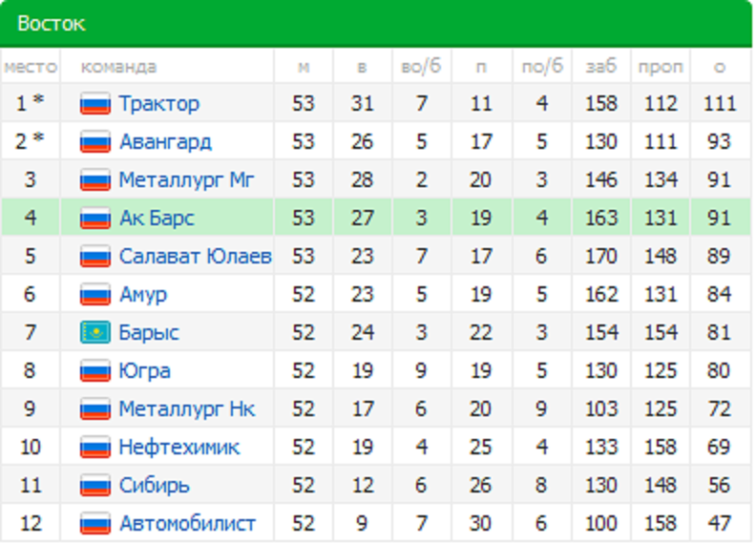Click the flag icon beside Сибирь
The image size is (756, 544).
(x=95, y=486)
